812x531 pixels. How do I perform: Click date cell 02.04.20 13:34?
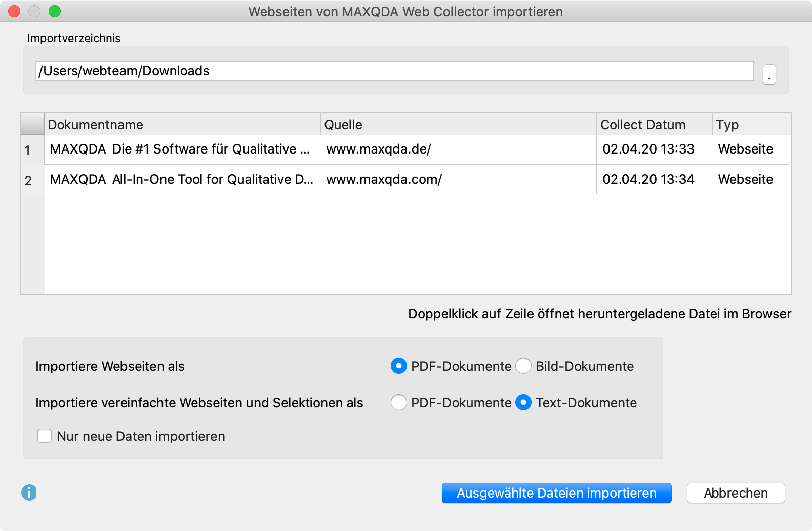(655, 180)
